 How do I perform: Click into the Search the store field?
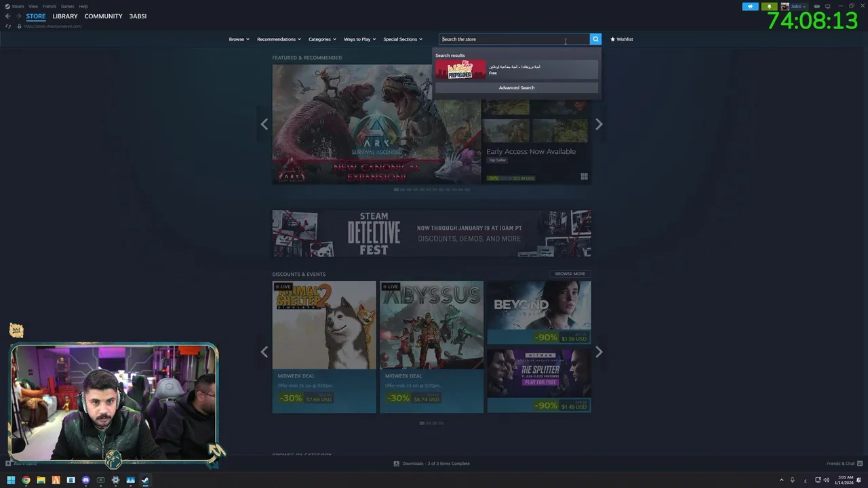point(514,39)
